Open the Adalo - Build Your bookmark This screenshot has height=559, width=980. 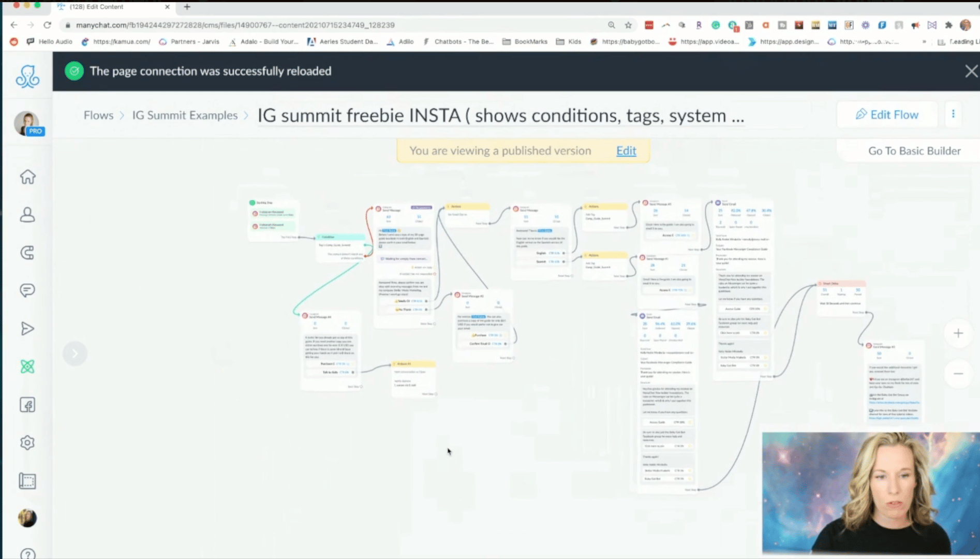pyautogui.click(x=263, y=41)
